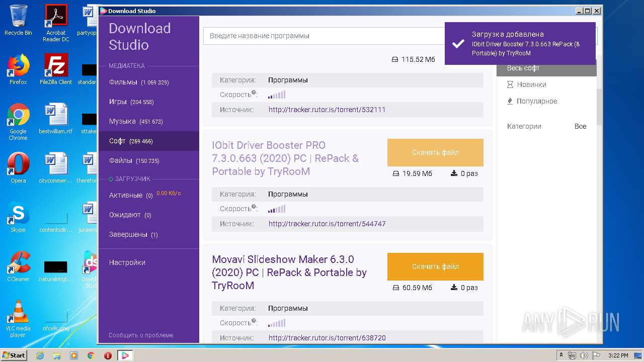644x362 pixels.
Task: Select Download Studio taskbar button
Action: click(x=125, y=355)
